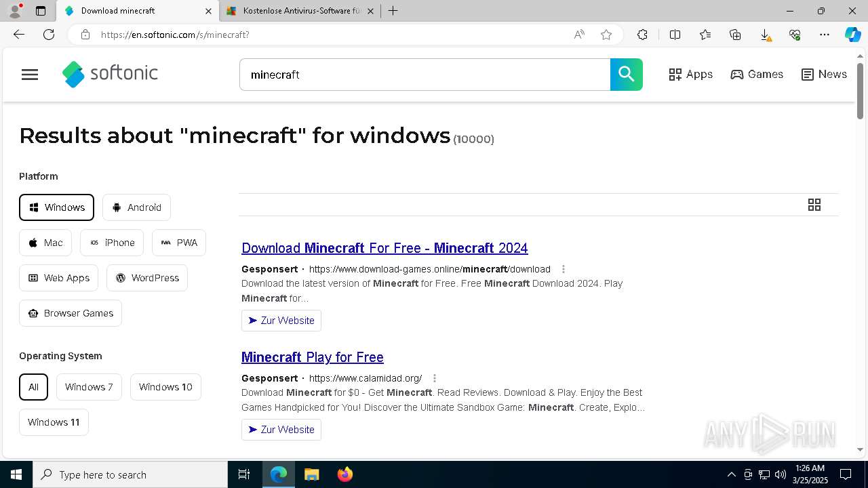Add this page to favorites star
Screen dimensions: 868x488
[x=606, y=35]
